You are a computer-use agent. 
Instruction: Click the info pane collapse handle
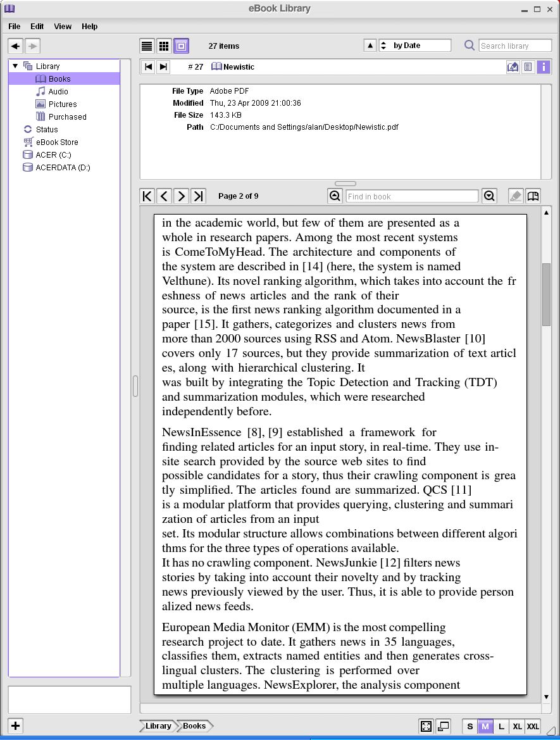345,184
